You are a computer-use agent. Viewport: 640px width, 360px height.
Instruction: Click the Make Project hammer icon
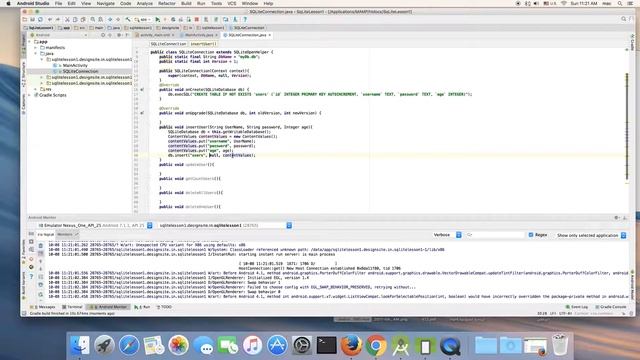click(128, 19)
